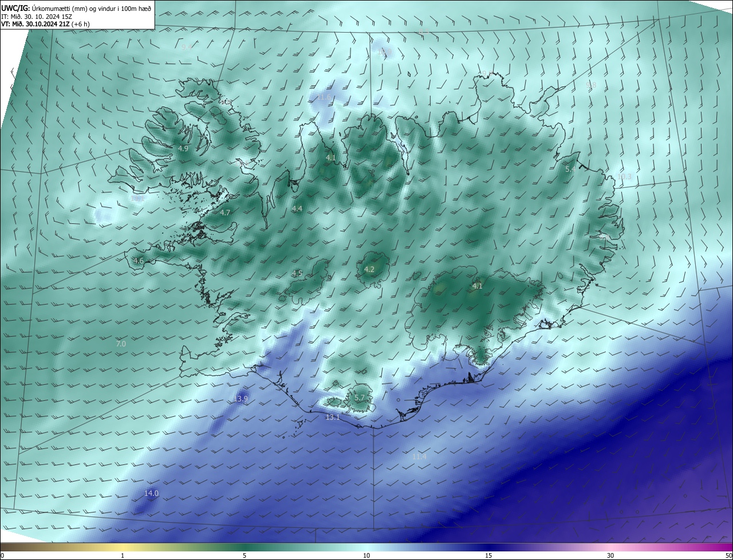
Task: Click the 4.5 value on the map
Action: point(297,274)
